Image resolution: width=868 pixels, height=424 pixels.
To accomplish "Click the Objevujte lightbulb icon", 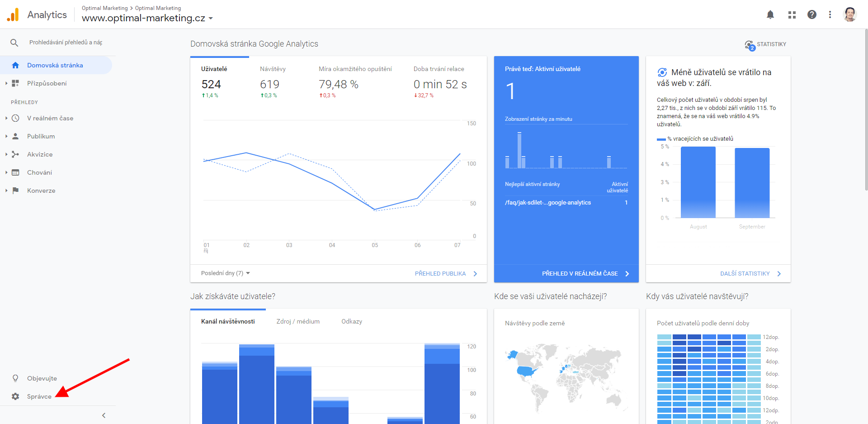I will 15,378.
